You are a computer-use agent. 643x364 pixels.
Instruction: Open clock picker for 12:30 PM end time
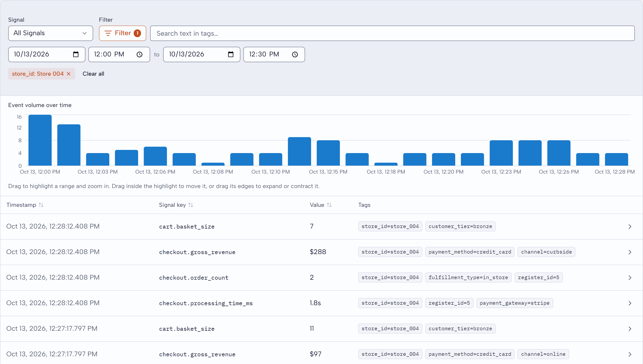[295, 54]
